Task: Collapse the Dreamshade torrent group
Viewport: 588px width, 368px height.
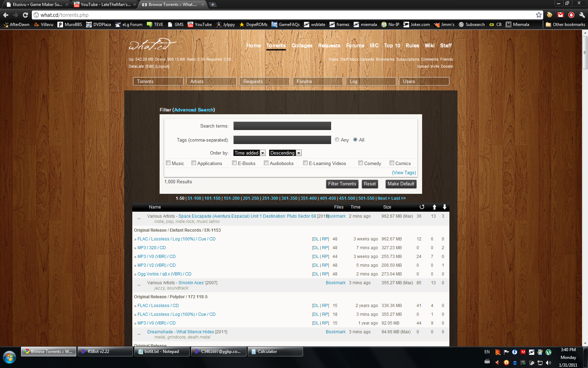Action: 139,334
